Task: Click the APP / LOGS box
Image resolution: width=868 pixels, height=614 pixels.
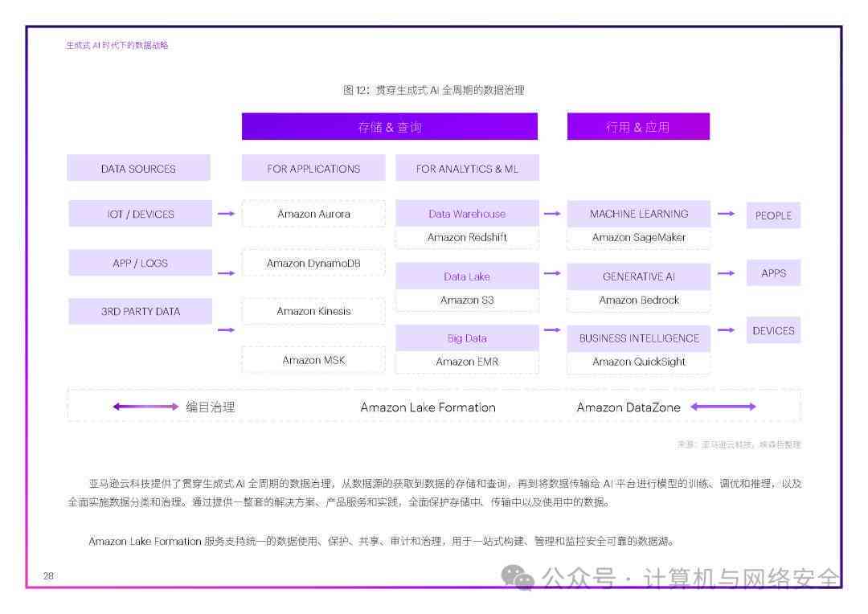Action: 141,263
